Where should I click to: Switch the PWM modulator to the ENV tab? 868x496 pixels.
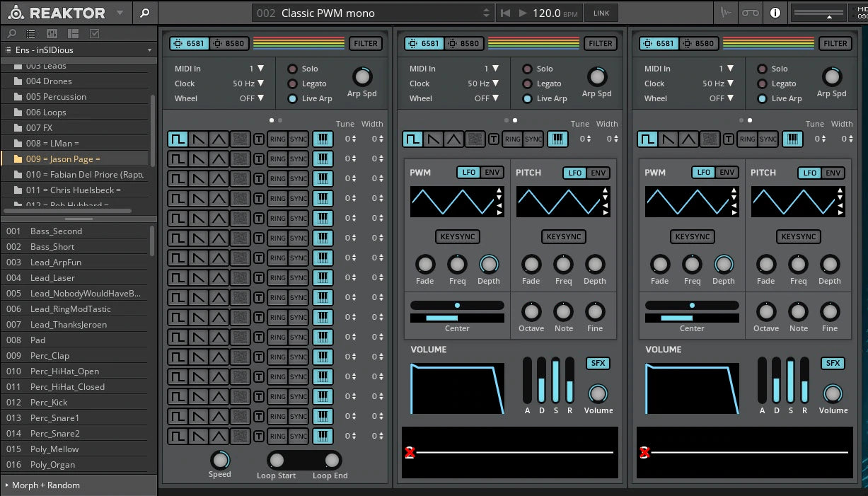(x=492, y=172)
